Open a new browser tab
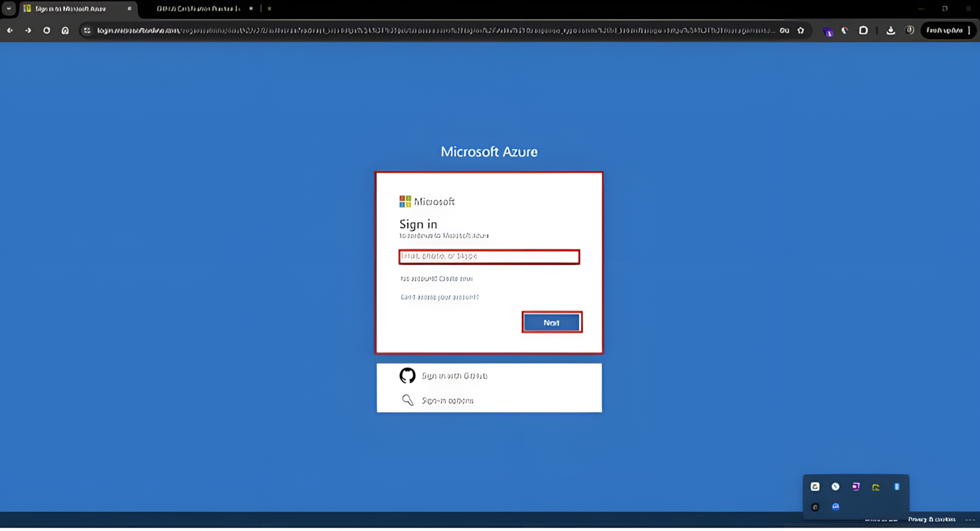Viewport: 980px width, 531px height. tap(269, 9)
